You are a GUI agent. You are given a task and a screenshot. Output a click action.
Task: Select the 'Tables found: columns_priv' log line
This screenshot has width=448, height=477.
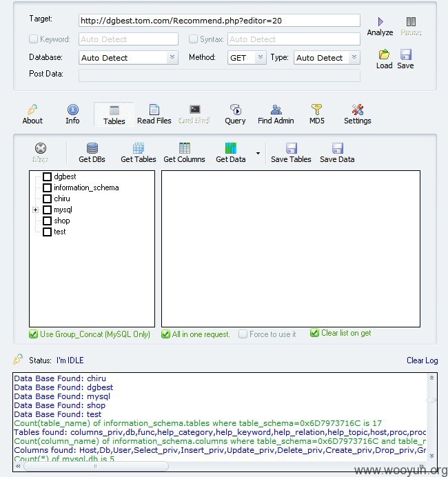220,432
